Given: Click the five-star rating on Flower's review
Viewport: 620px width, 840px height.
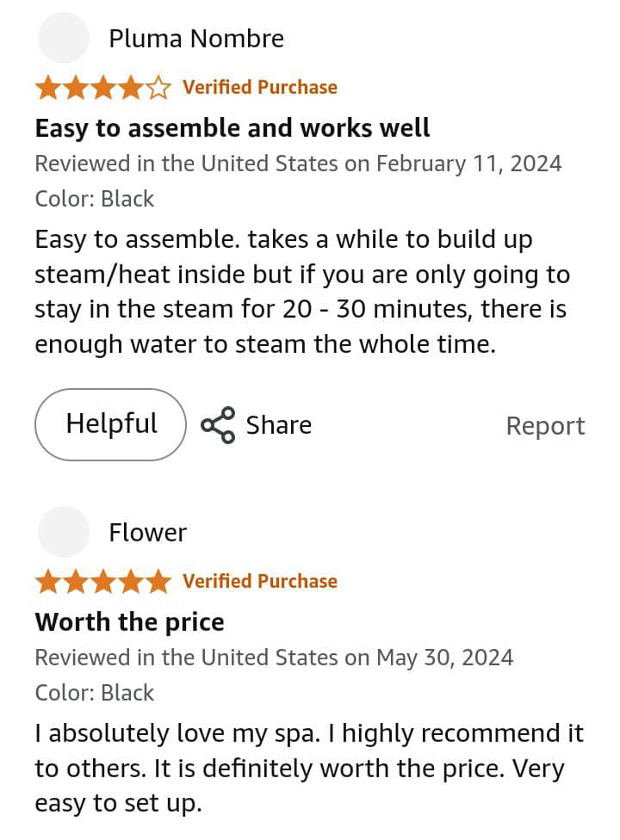Looking at the screenshot, I should coord(102,582).
